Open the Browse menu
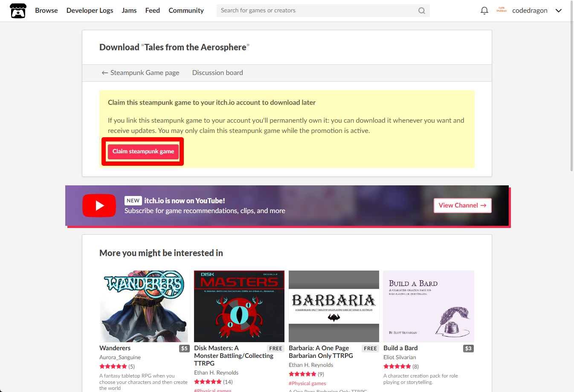This screenshot has height=392, width=574. [x=46, y=11]
